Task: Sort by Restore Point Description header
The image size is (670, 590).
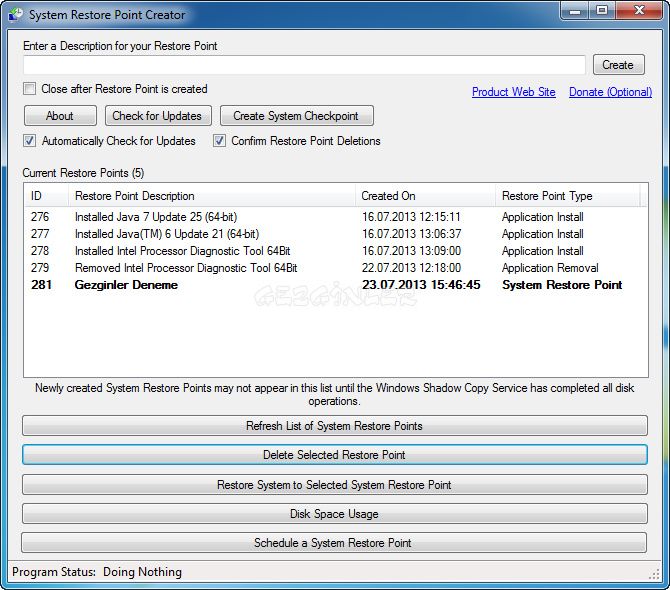Action: click(212, 196)
